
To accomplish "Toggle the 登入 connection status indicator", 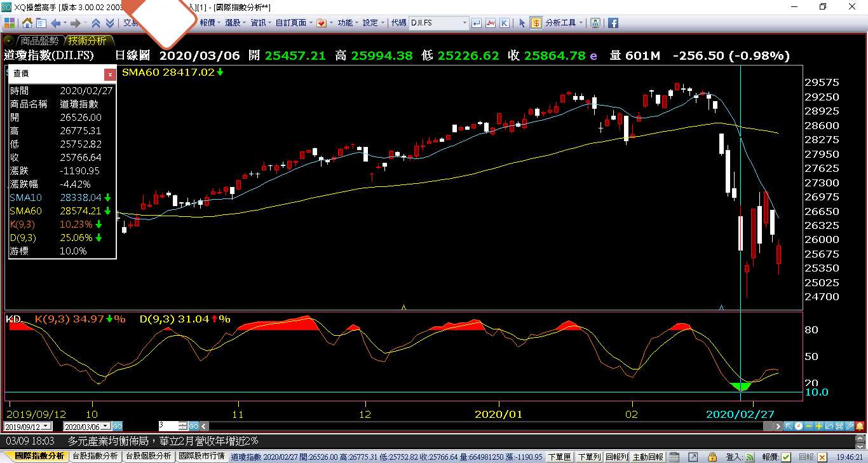I will pos(750,457).
